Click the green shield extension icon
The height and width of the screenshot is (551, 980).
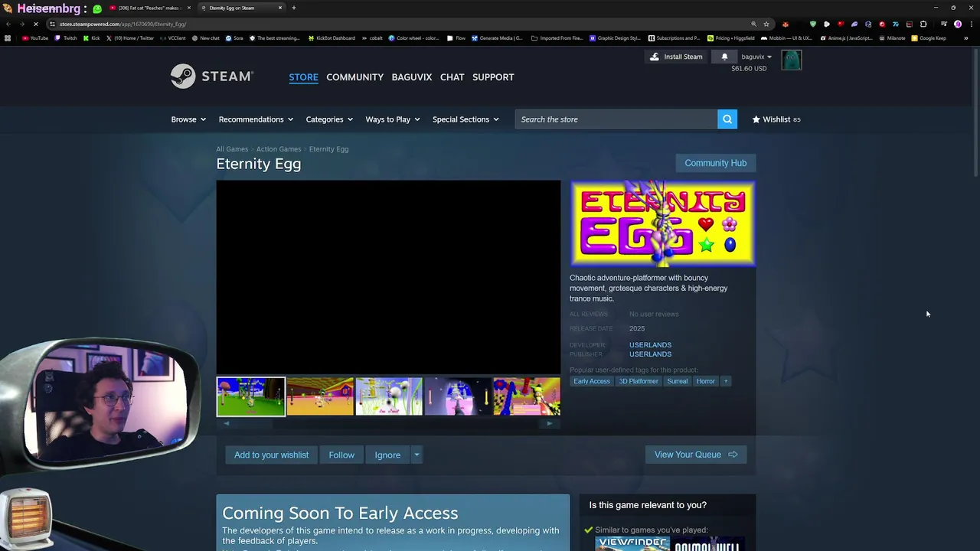pyautogui.click(x=813, y=24)
